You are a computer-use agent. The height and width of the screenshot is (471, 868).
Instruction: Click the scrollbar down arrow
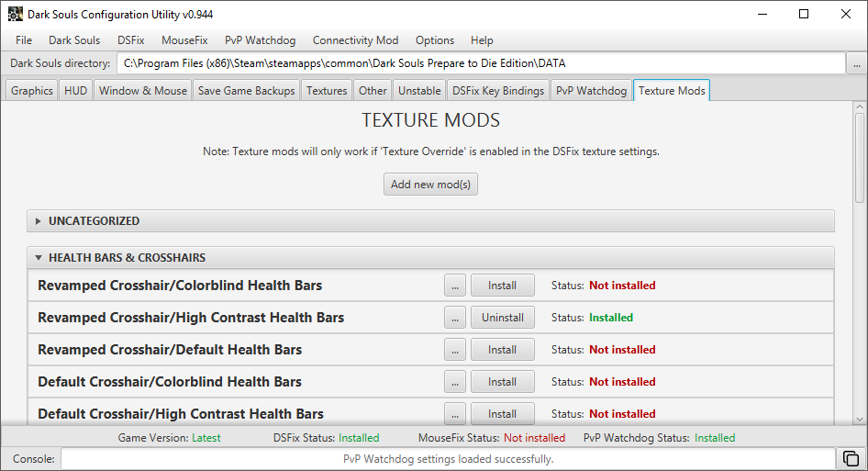(x=859, y=420)
